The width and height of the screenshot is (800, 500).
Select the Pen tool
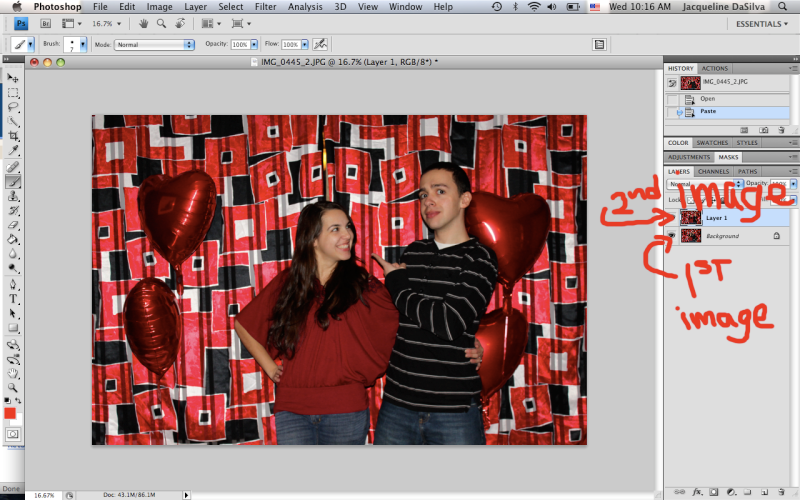click(13, 285)
